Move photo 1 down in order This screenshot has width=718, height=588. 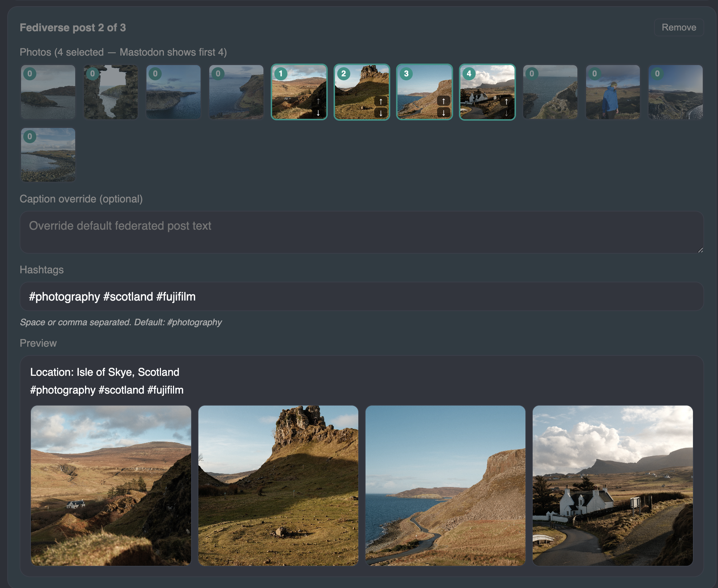click(x=318, y=113)
